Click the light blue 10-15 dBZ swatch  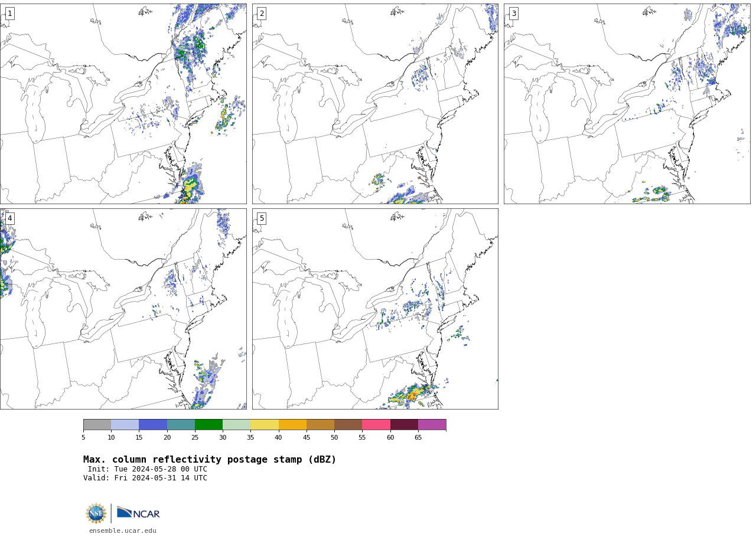coord(125,425)
